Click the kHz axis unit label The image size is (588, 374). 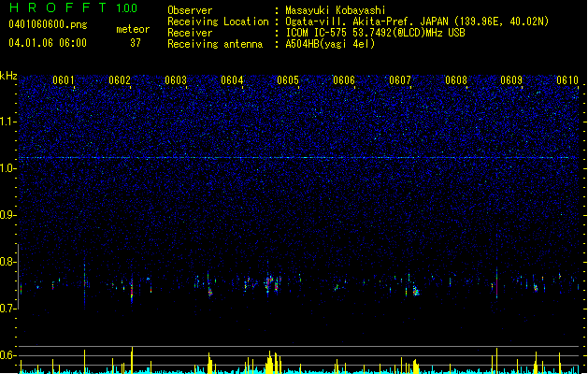pos(8,76)
